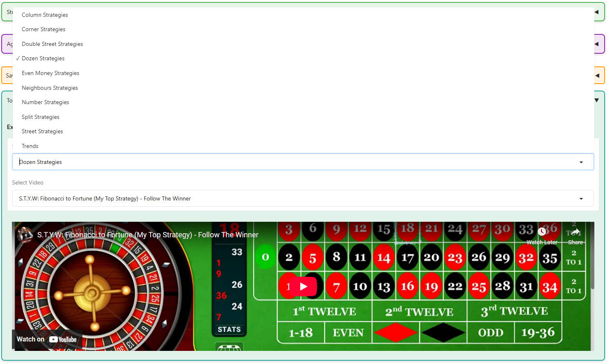
Task: Click the Watch Later clock icon
Action: point(541,232)
